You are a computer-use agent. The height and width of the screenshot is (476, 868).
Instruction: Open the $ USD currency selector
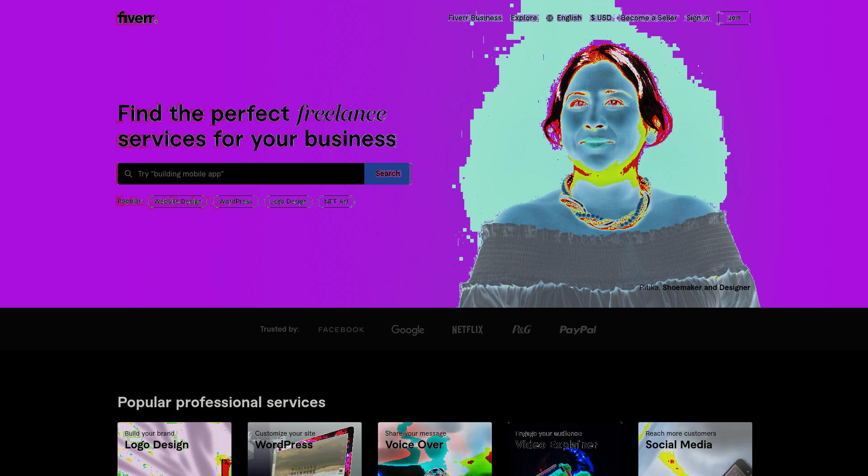point(601,18)
